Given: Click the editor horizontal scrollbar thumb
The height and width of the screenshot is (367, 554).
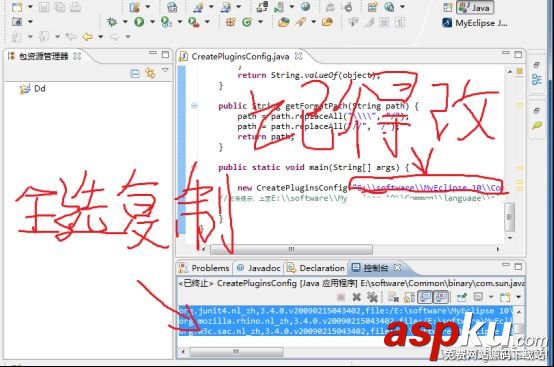Looking at the screenshot, I should 291,249.
